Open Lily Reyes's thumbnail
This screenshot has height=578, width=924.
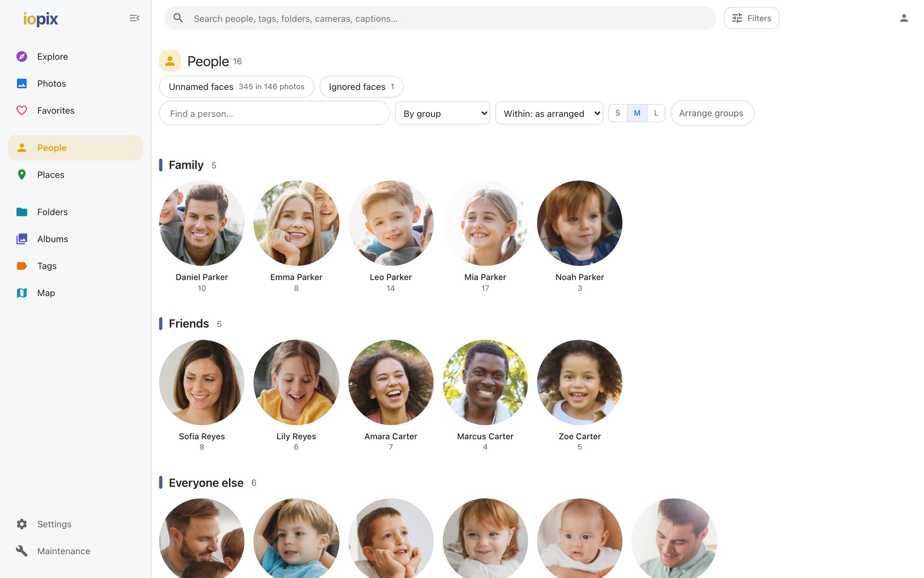pyautogui.click(x=296, y=382)
